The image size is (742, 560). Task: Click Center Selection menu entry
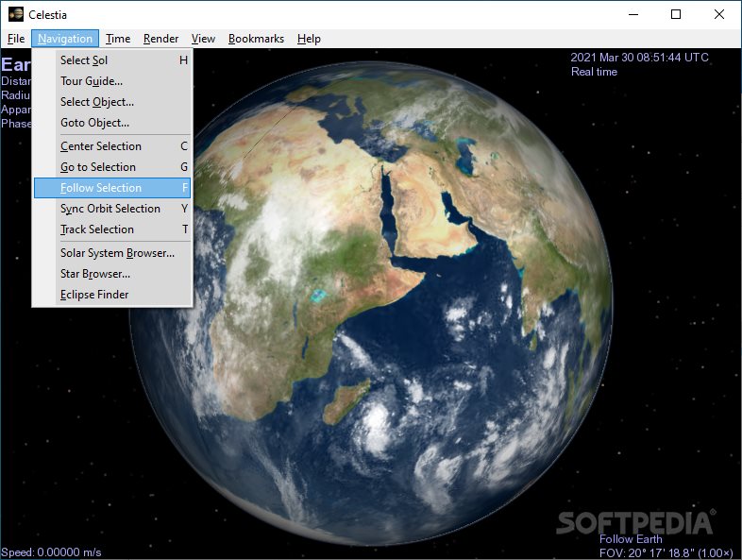(112, 146)
